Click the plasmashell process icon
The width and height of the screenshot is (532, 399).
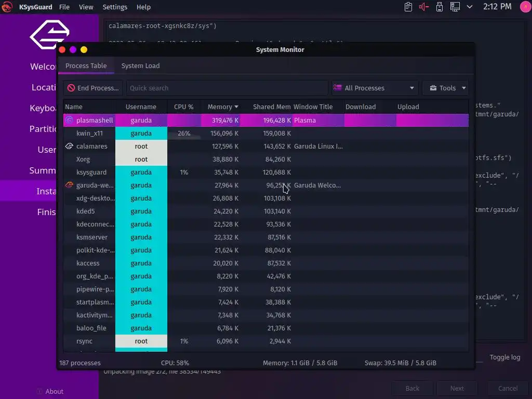pyautogui.click(x=69, y=120)
